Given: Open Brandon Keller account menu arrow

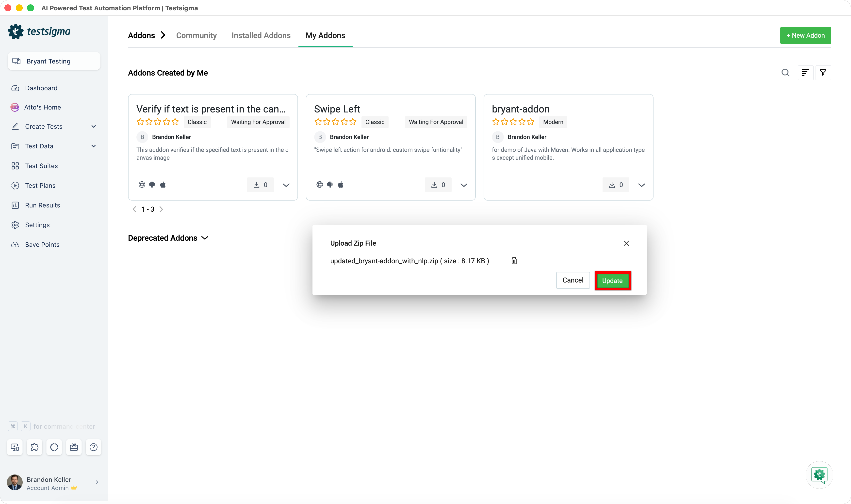Looking at the screenshot, I should [97, 483].
